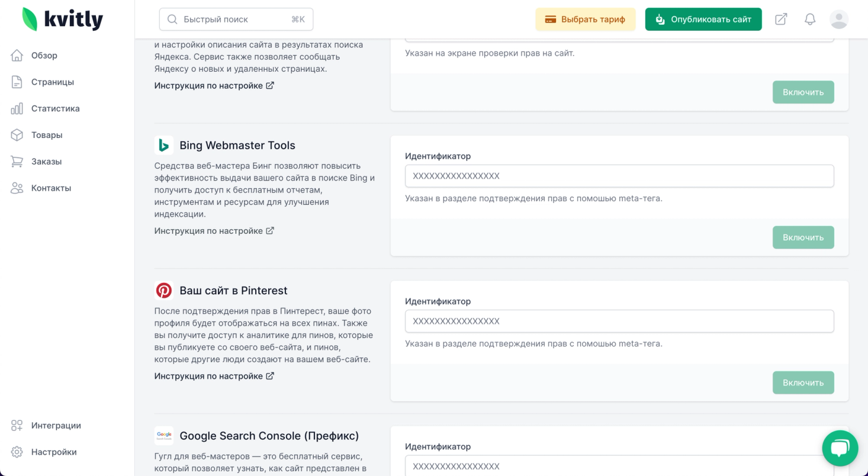Click the Быстрый поиск search box

236,20
